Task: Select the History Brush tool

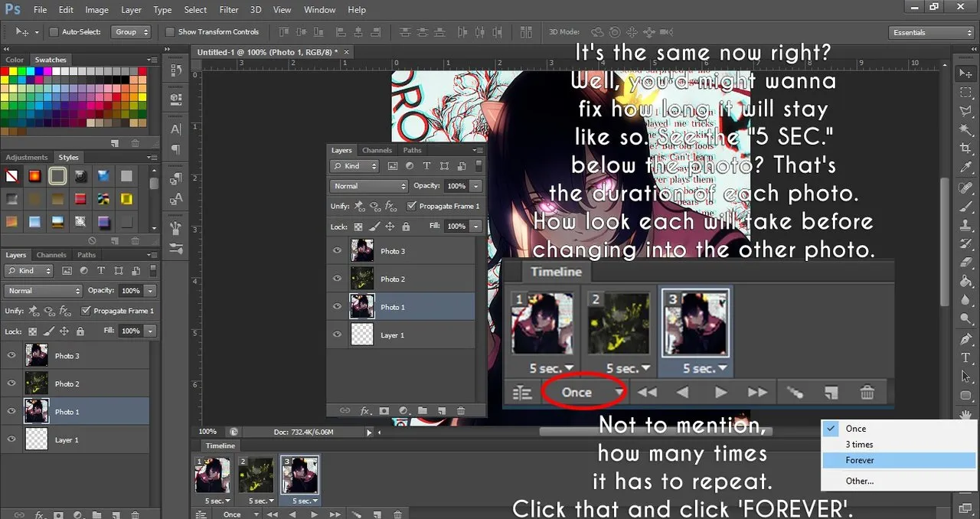Action: click(x=965, y=244)
